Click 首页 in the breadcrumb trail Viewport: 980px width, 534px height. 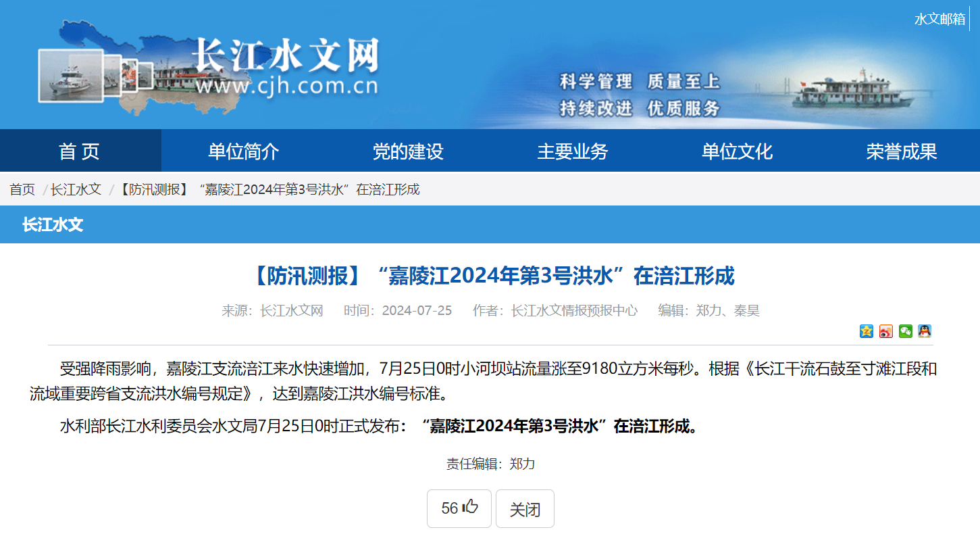(22, 189)
